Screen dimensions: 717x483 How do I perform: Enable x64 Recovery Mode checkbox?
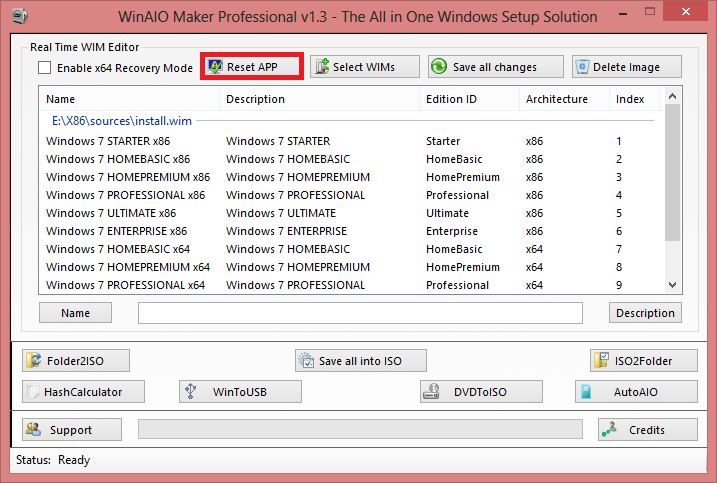pos(44,68)
